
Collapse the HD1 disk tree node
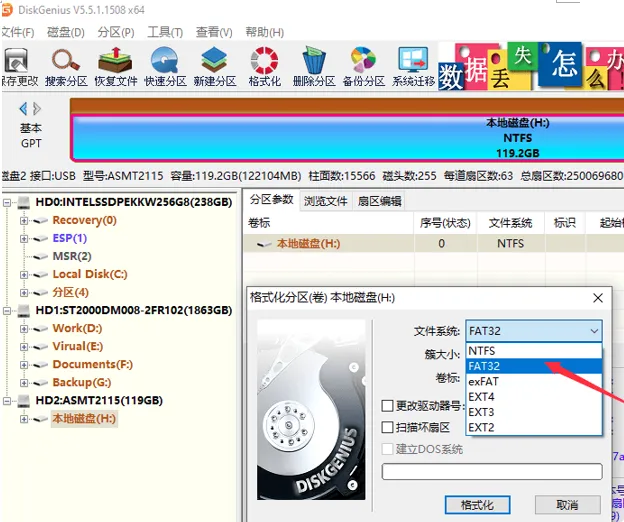(x=7, y=311)
